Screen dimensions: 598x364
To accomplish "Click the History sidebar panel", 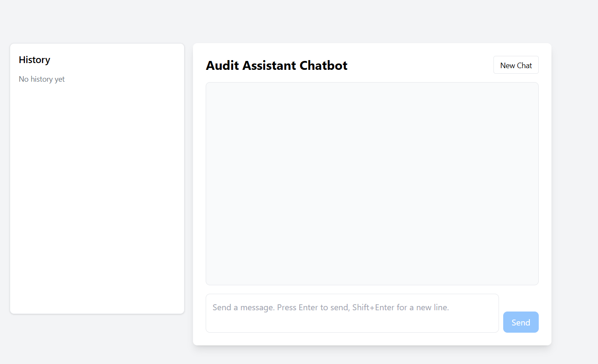I will pyautogui.click(x=97, y=178).
